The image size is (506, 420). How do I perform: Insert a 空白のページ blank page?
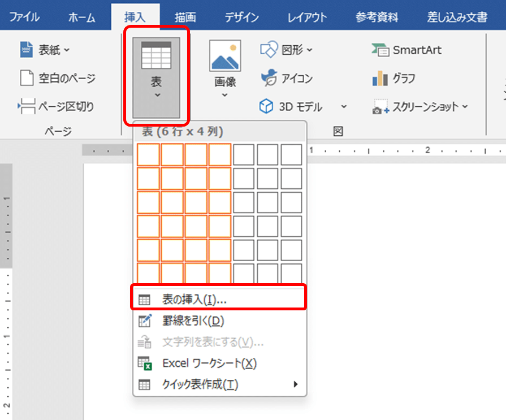58,78
